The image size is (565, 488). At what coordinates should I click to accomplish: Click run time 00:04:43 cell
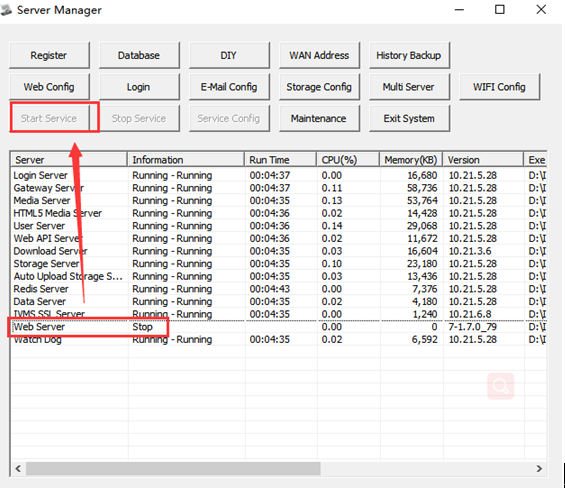click(270, 289)
